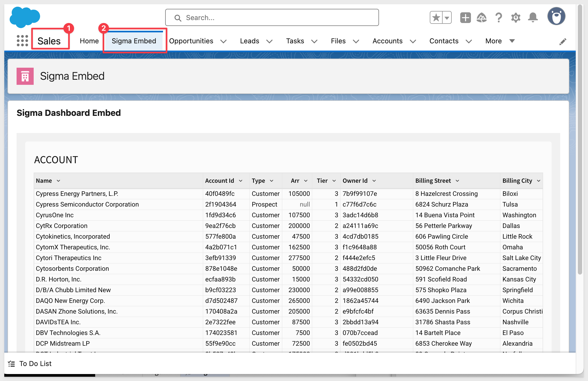588x381 pixels.
Task: Click the To Do List icon
Action: tap(11, 364)
